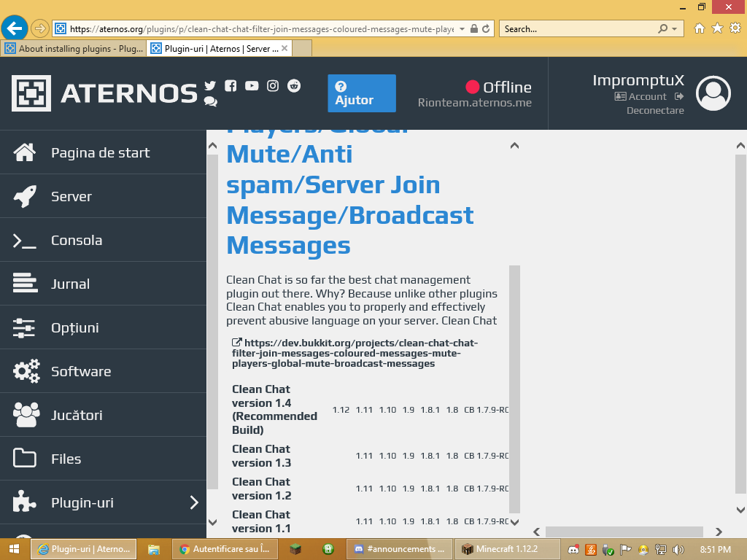Open Windows Start button

point(15,549)
